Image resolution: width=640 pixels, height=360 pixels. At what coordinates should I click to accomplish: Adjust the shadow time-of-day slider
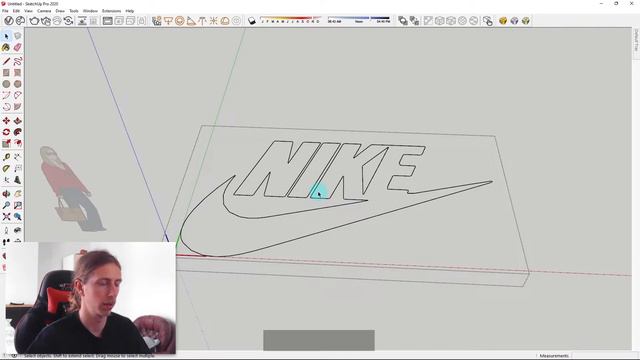(x=359, y=20)
